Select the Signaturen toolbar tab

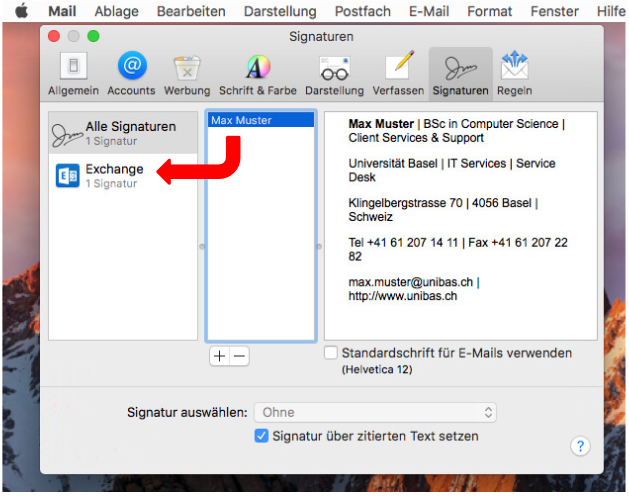point(460,73)
